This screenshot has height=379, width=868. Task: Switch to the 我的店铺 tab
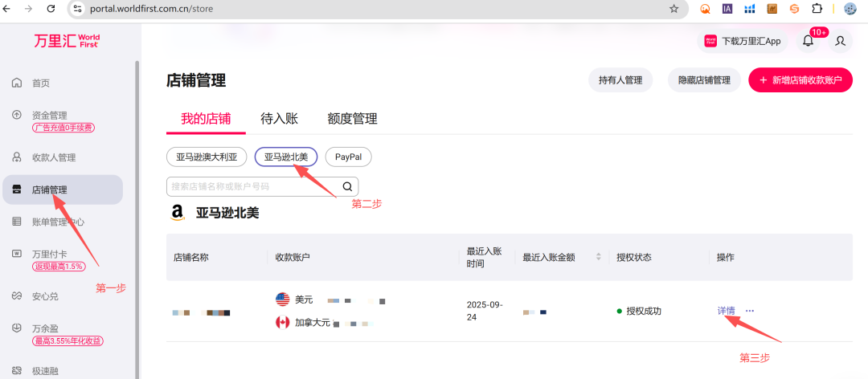pos(206,118)
